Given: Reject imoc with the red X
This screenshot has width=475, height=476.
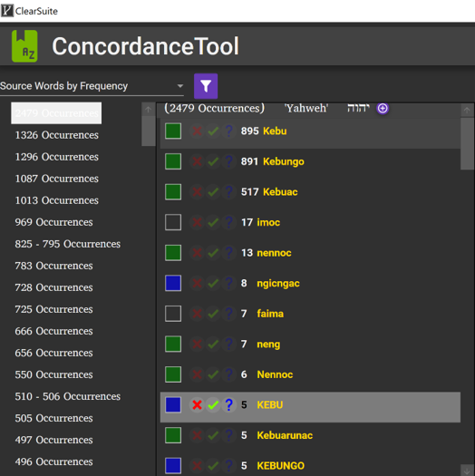Looking at the screenshot, I should [197, 222].
